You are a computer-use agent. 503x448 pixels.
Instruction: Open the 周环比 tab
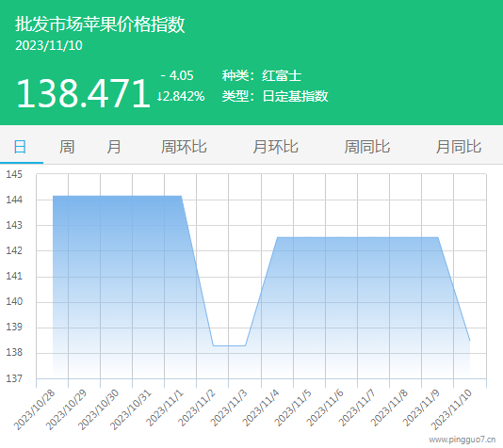pos(184,147)
